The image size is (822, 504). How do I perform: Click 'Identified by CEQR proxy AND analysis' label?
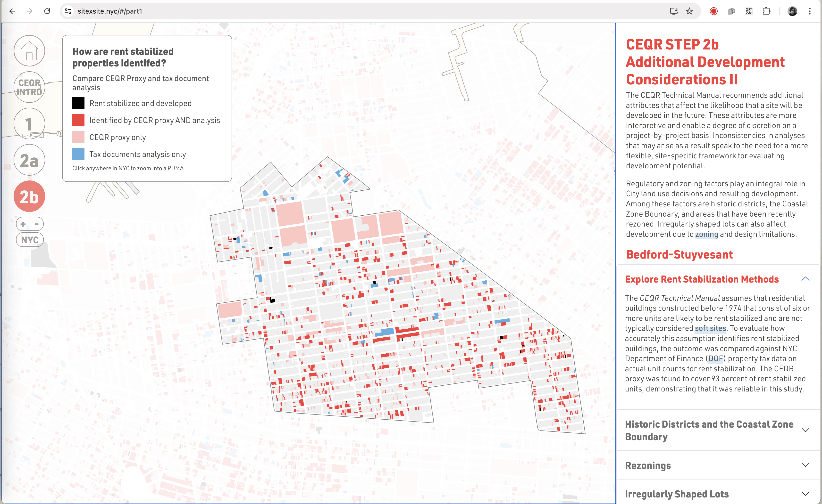pos(154,120)
